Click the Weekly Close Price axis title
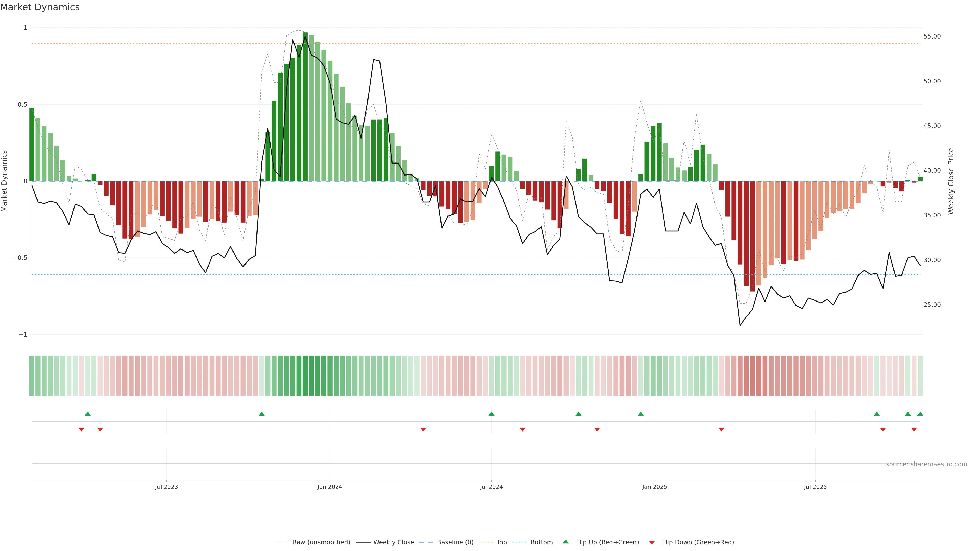Image resolution: width=980 pixels, height=551 pixels. pyautogui.click(x=951, y=181)
